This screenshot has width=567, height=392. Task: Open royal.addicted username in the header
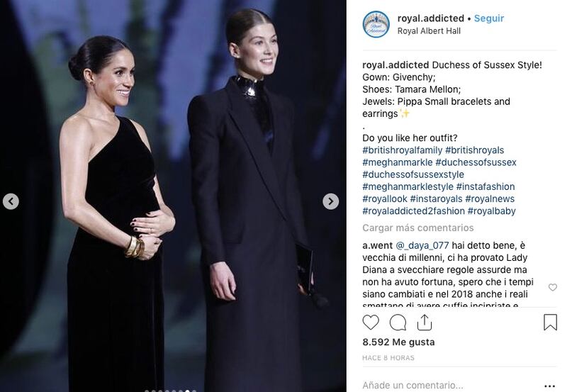click(431, 18)
